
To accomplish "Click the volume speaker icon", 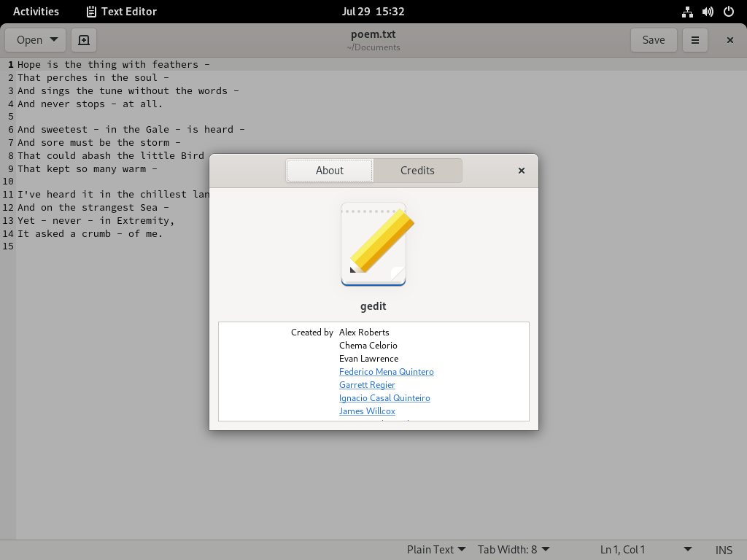I will [x=708, y=12].
